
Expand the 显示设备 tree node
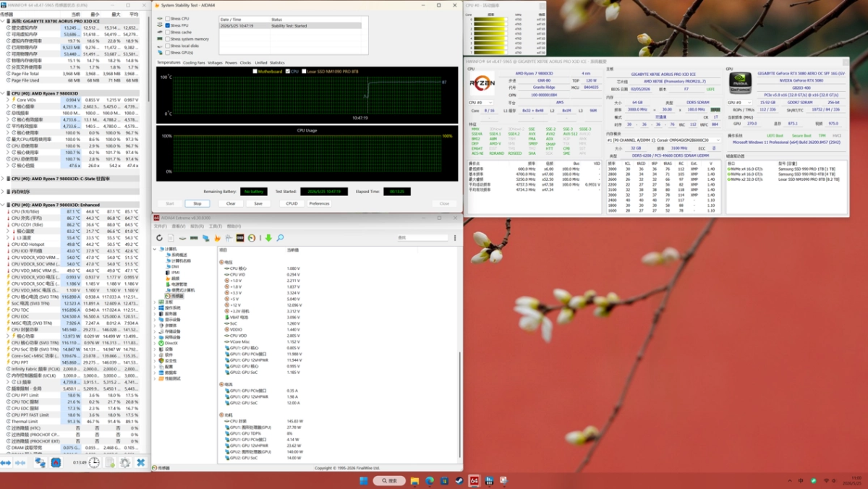pos(155,319)
